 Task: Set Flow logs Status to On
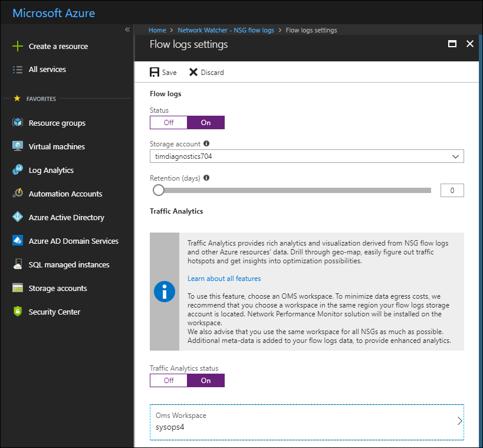(x=206, y=123)
